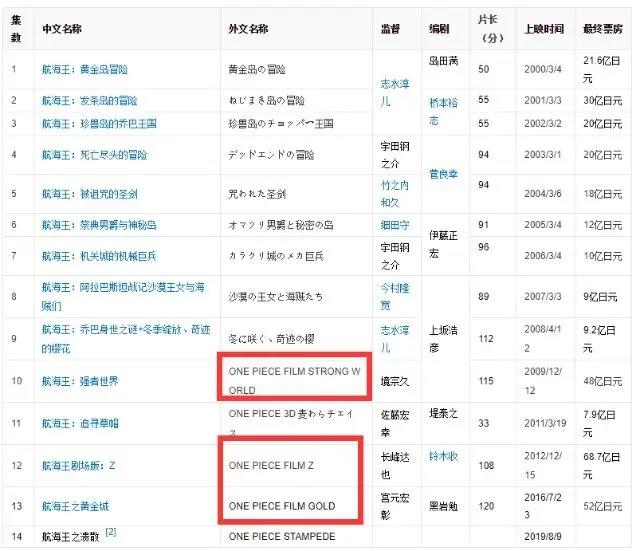Screen dimensions: 640x551
Task: Select runtime value 33
Action: (484, 423)
